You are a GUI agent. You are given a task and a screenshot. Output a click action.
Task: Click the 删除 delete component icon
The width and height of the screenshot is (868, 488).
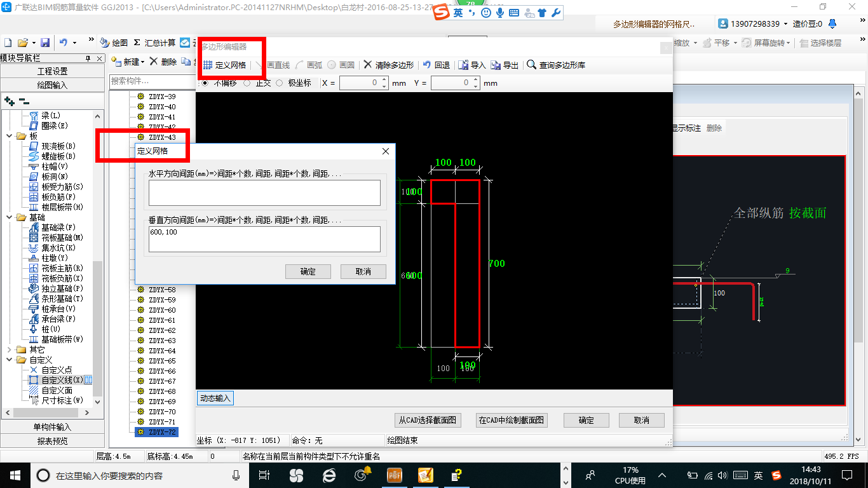pos(164,62)
